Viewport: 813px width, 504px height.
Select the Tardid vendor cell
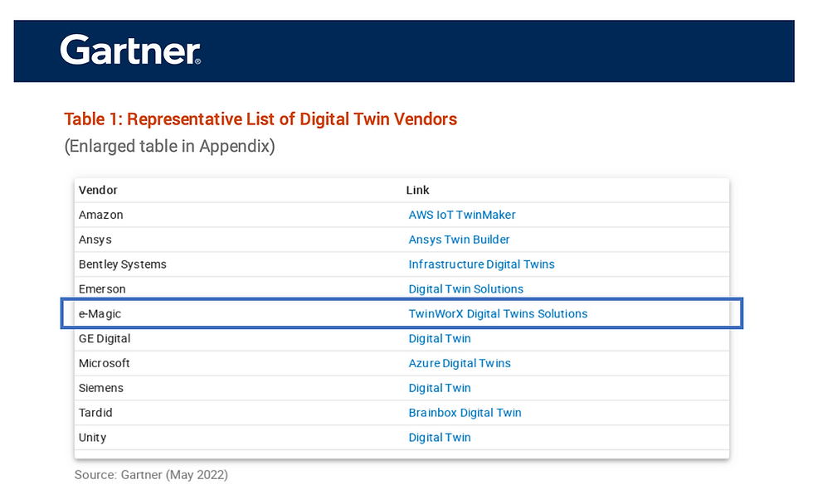tap(95, 413)
